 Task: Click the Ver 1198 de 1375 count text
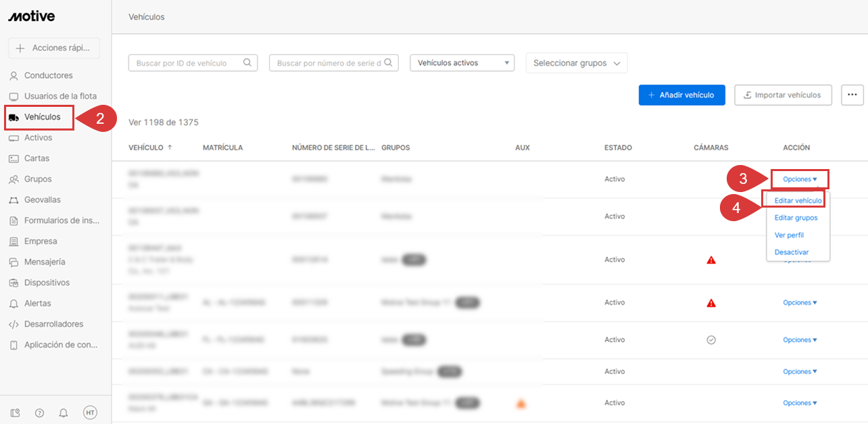coord(163,122)
